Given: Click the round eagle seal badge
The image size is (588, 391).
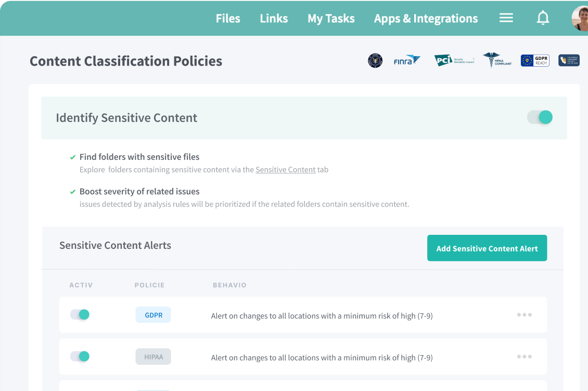Looking at the screenshot, I should [375, 60].
